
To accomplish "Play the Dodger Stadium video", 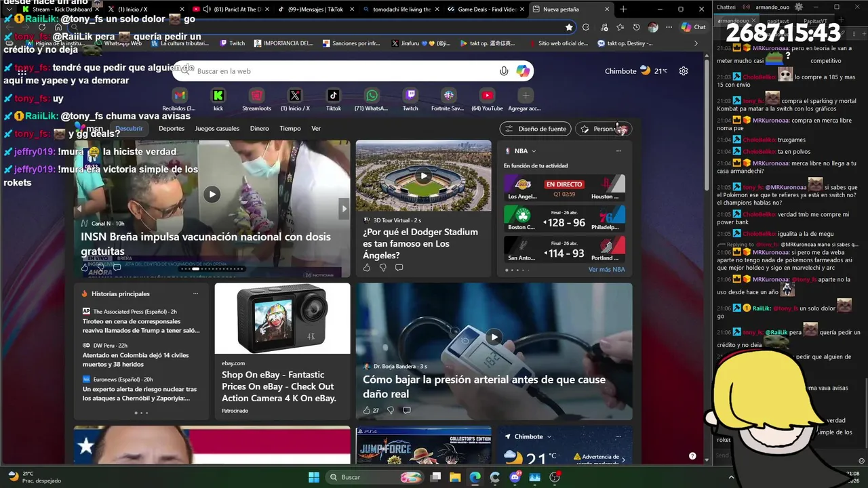I will [424, 176].
